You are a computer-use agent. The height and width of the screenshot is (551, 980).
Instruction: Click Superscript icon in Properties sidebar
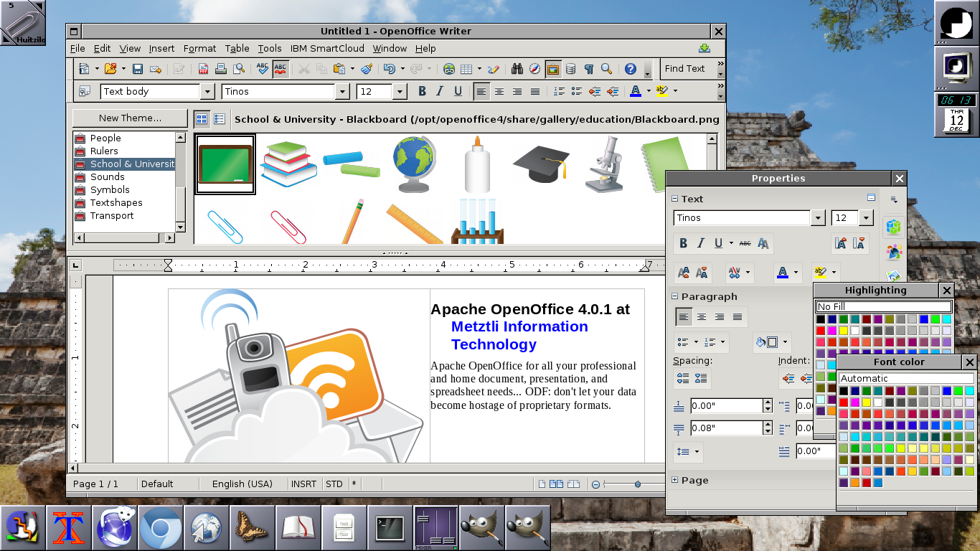[x=684, y=273]
